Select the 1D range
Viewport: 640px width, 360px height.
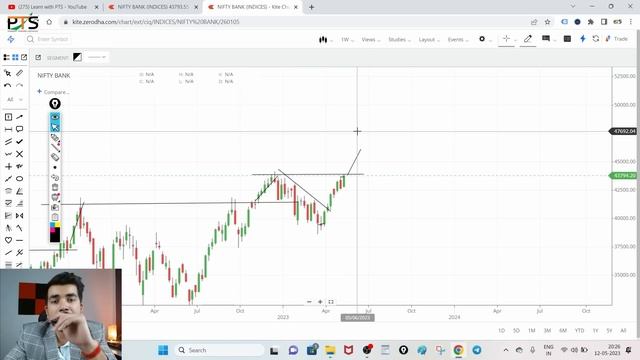pos(501,331)
